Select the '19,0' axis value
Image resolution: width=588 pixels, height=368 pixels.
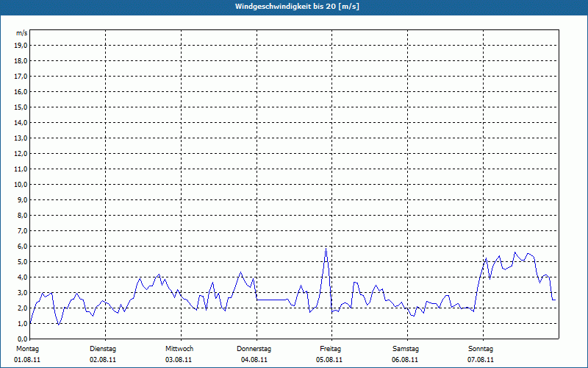coord(21,46)
